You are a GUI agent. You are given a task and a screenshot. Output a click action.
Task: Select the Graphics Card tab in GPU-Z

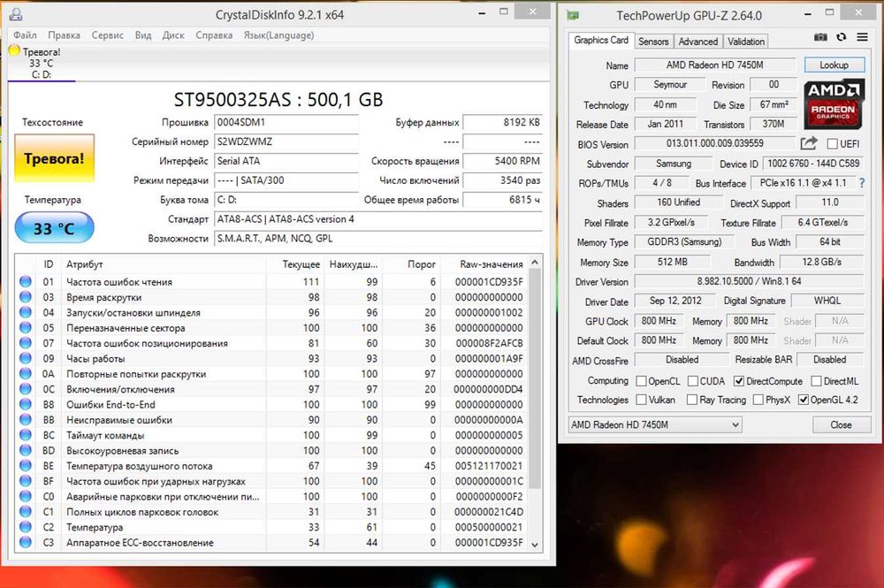coord(601,40)
